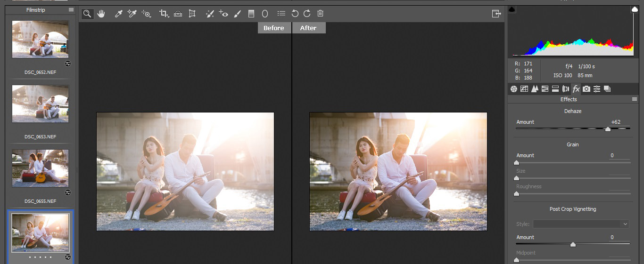The image size is (644, 264).
Task: Rotate image 90° counterclockwise
Action: 295,14
